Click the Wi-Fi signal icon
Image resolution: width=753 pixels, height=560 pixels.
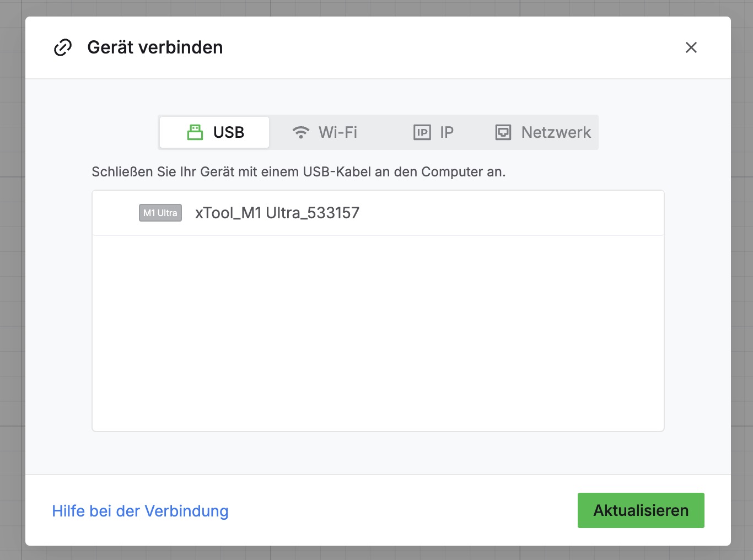pyautogui.click(x=301, y=132)
